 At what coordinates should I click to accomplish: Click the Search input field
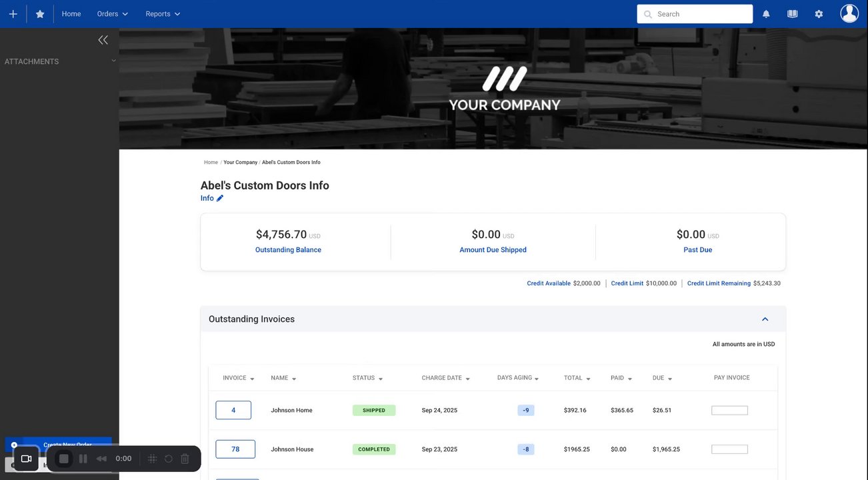point(695,14)
